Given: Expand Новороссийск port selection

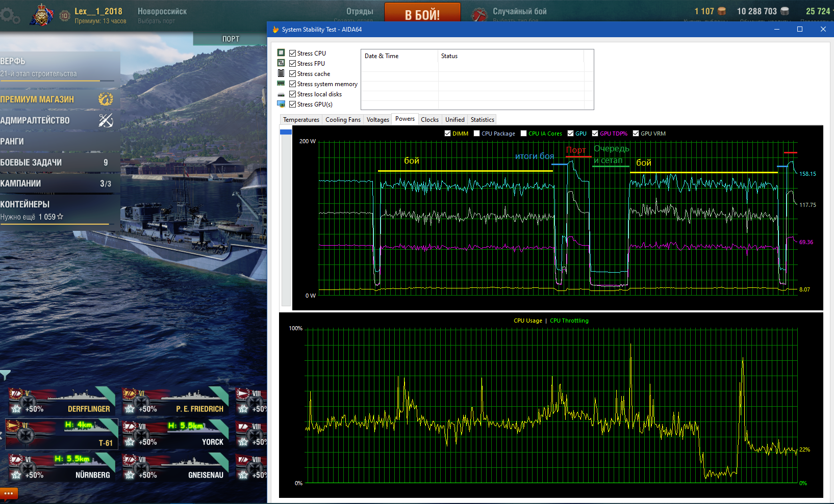Looking at the screenshot, I should [162, 15].
